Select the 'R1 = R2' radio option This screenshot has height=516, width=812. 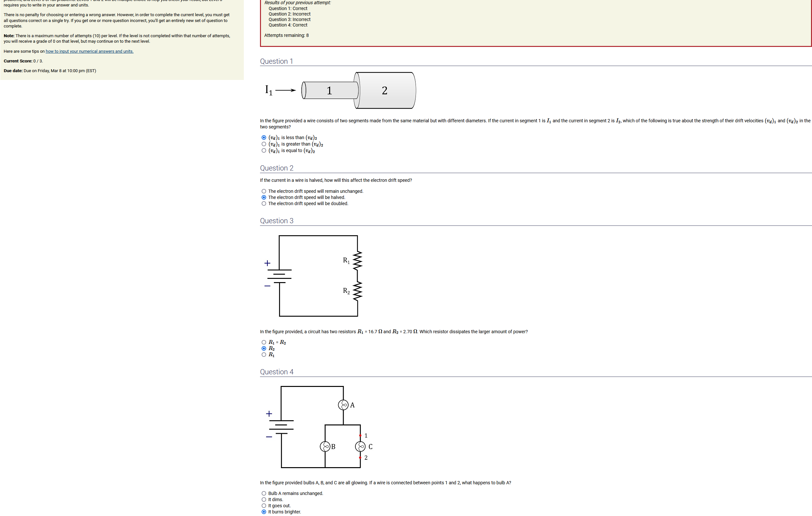click(x=264, y=342)
